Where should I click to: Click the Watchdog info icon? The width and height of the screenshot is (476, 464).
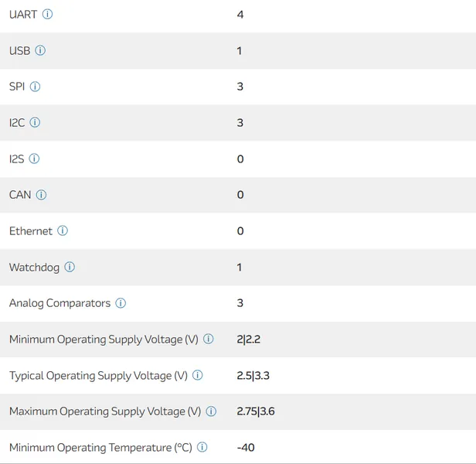coord(70,267)
